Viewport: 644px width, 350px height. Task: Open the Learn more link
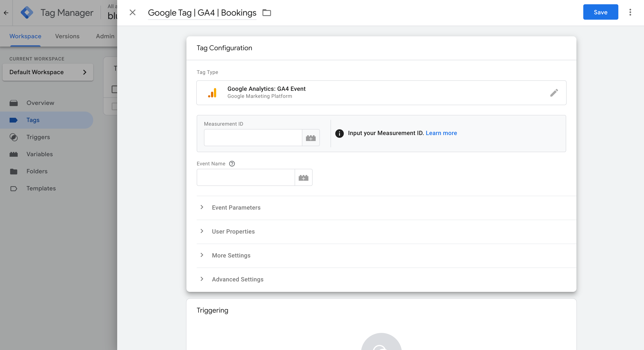point(441,133)
